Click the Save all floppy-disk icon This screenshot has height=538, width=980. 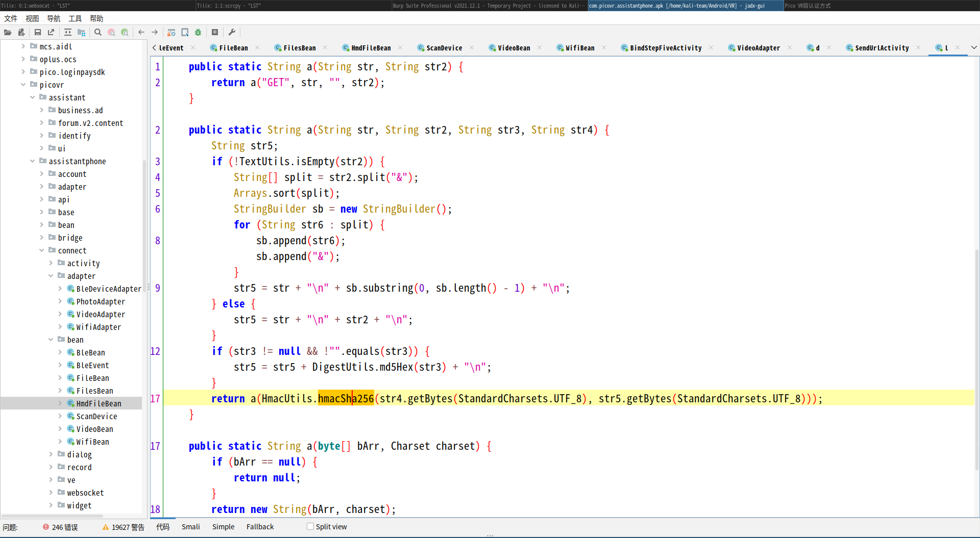pyautogui.click(x=38, y=32)
